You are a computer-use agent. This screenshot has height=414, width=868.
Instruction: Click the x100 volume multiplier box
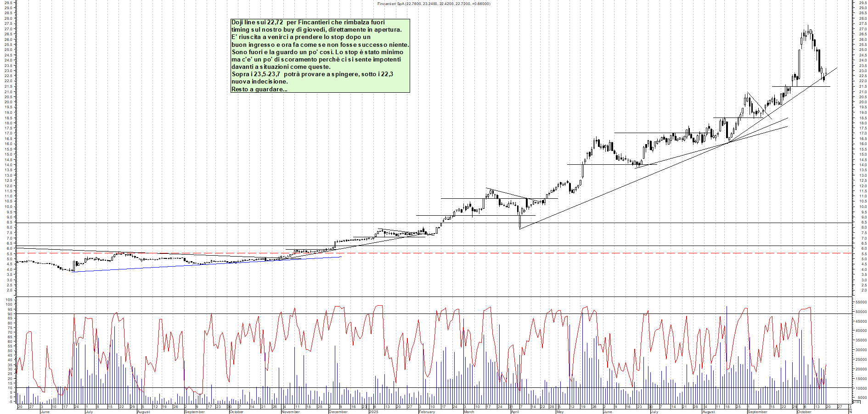856,402
